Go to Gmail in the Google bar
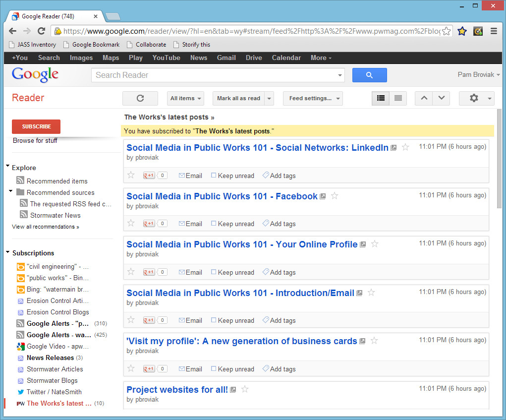 pyautogui.click(x=226, y=58)
